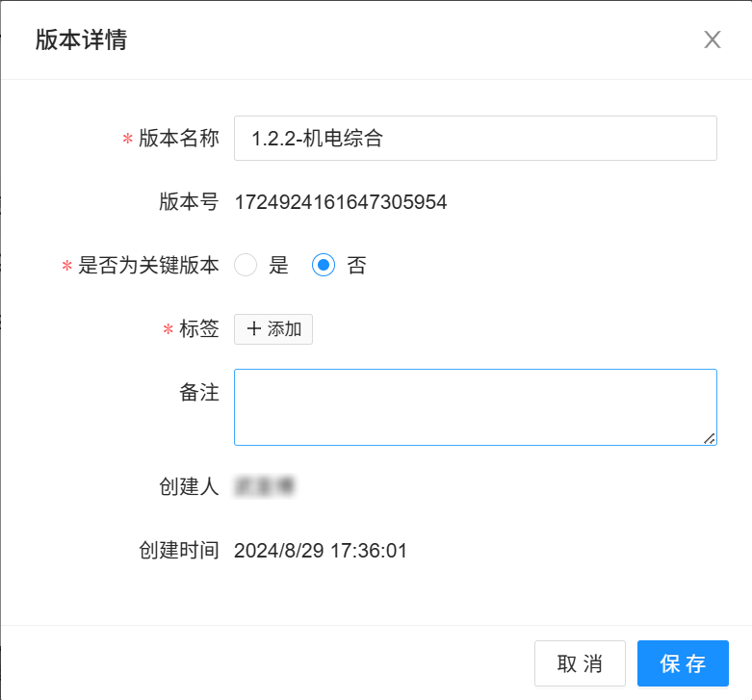
Task: Click the 标签 field label
Action: click(199, 329)
